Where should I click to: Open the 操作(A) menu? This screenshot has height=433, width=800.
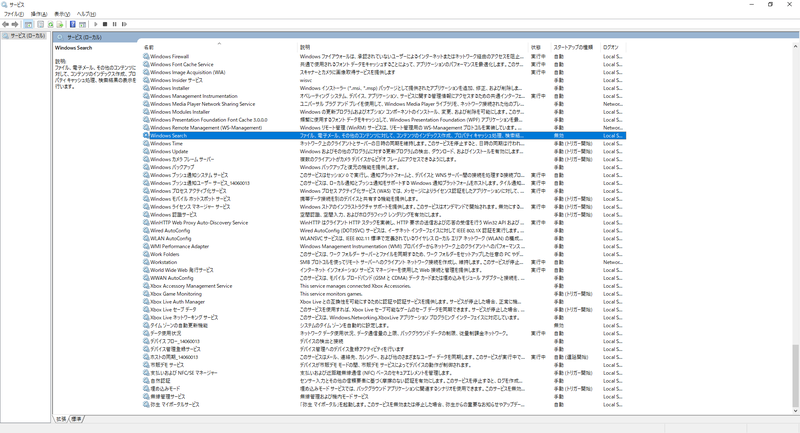[39, 14]
